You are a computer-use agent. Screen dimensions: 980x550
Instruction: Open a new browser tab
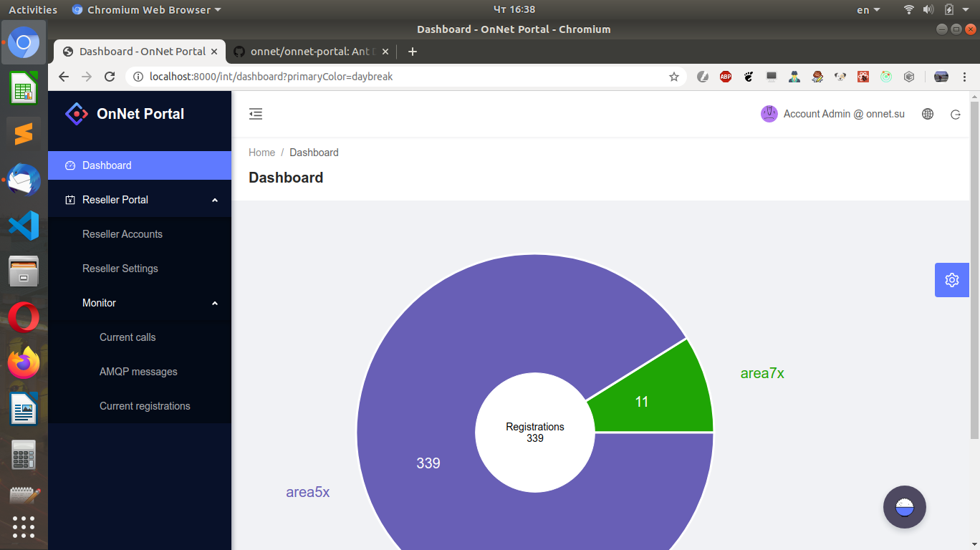413,52
